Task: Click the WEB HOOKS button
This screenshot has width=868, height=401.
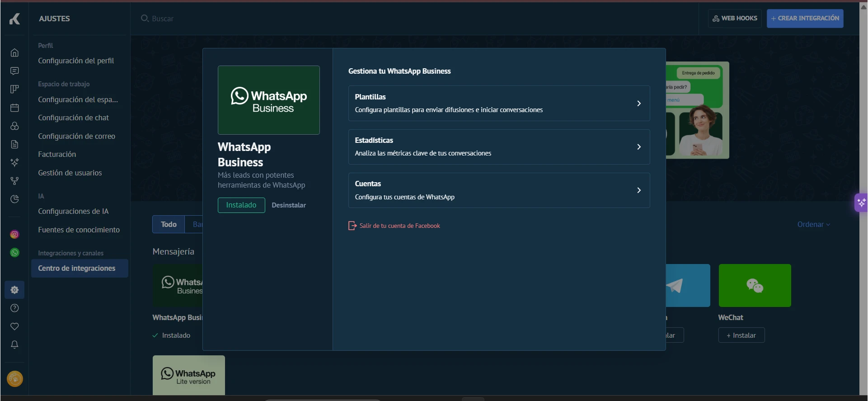Action: pyautogui.click(x=735, y=19)
